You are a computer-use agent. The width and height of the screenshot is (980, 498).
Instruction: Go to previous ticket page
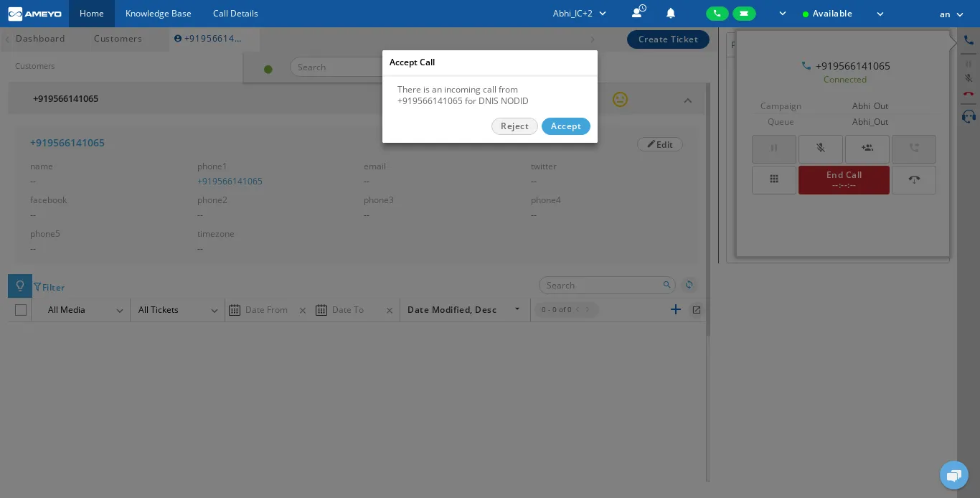tap(578, 310)
